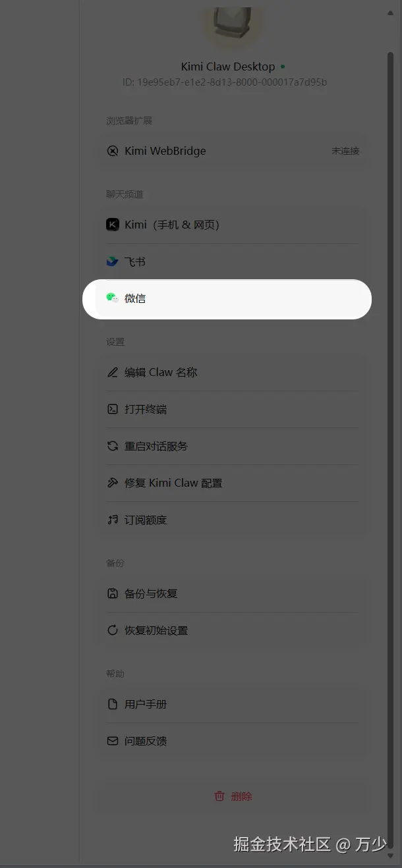Screen dimensions: 402x868
Task: Click the red 删除 button
Action: [233, 796]
